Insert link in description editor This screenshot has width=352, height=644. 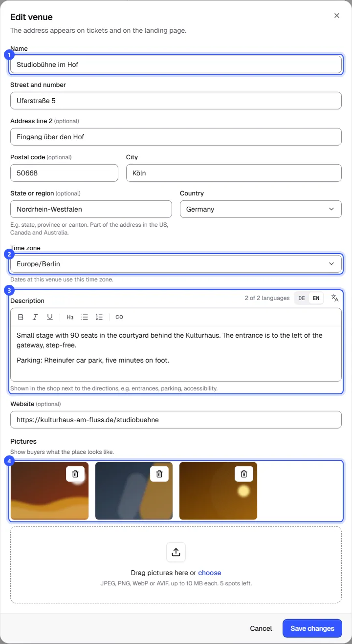(119, 317)
